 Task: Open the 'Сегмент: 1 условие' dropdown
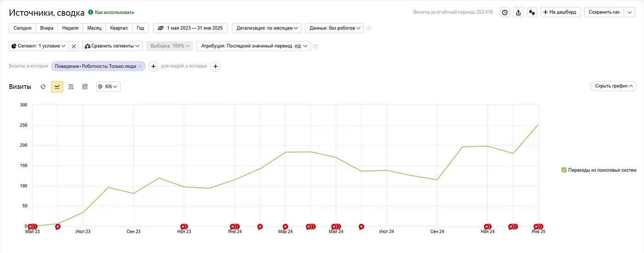click(x=39, y=46)
